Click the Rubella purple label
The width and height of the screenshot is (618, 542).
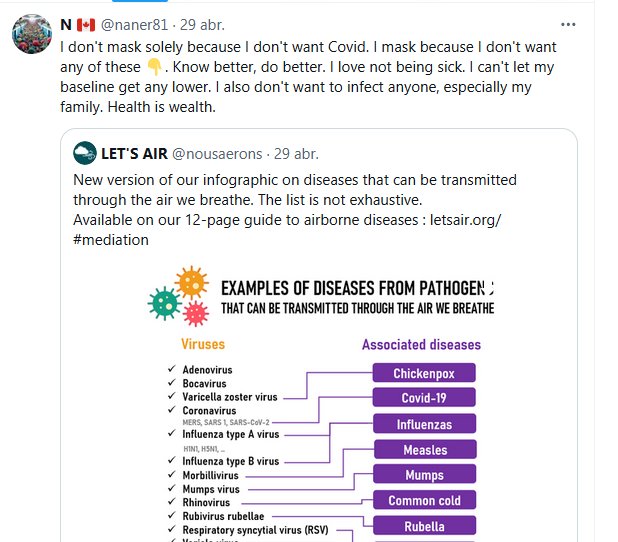pyautogui.click(x=424, y=526)
